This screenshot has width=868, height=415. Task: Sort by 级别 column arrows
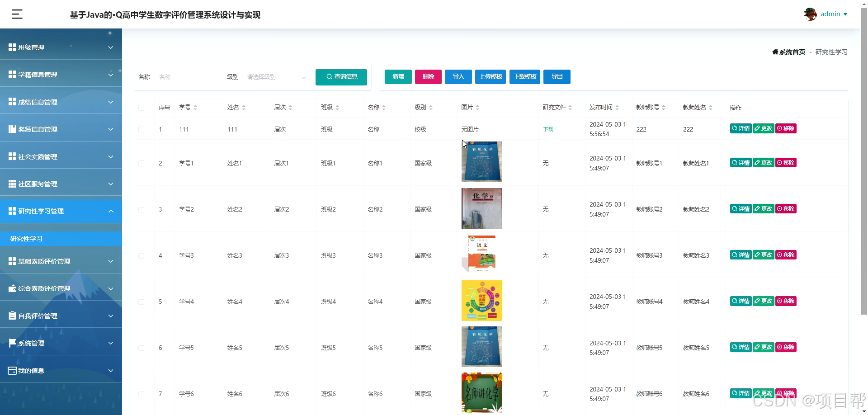(x=431, y=108)
